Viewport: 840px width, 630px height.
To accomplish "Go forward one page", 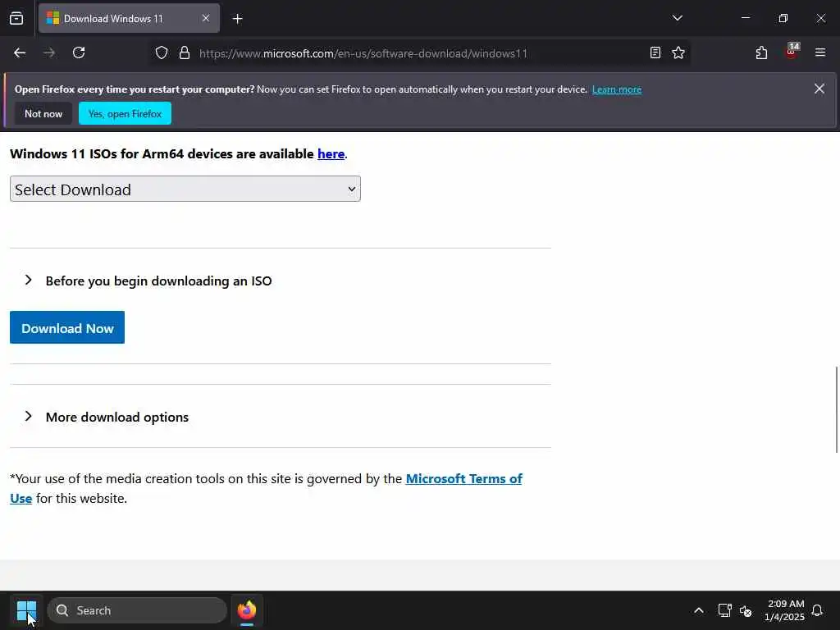I will click(49, 53).
